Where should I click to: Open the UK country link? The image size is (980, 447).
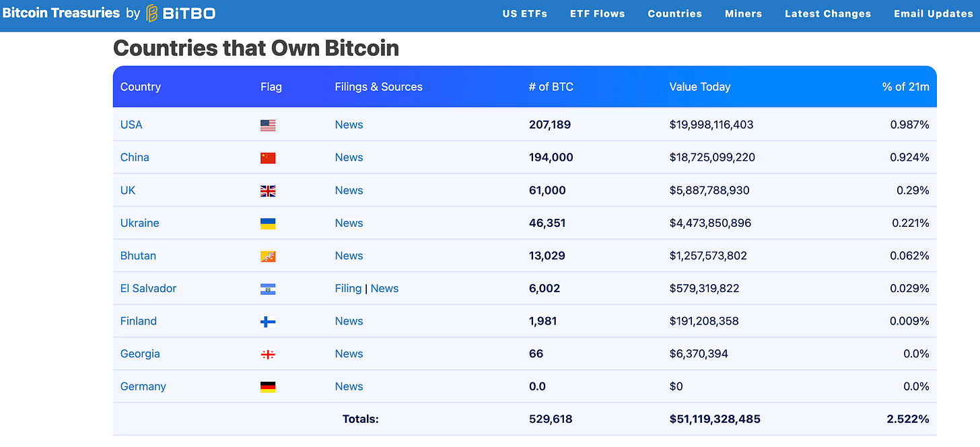[x=128, y=190]
